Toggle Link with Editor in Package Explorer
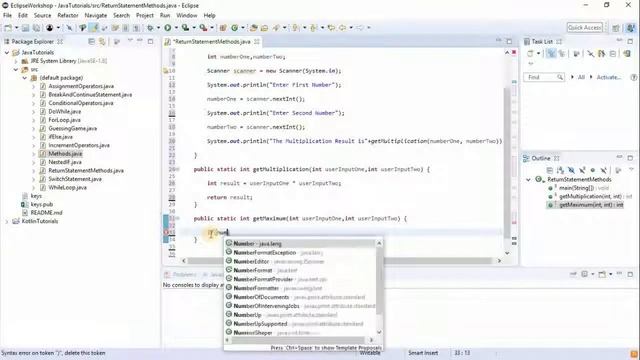640x360 pixels. pyautogui.click(x=102, y=42)
